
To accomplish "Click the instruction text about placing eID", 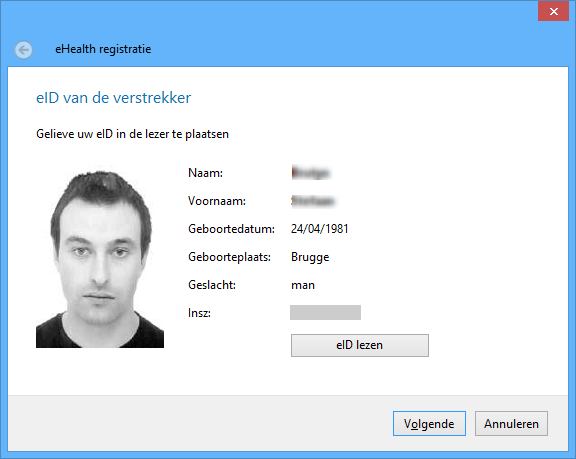I will point(132,134).
